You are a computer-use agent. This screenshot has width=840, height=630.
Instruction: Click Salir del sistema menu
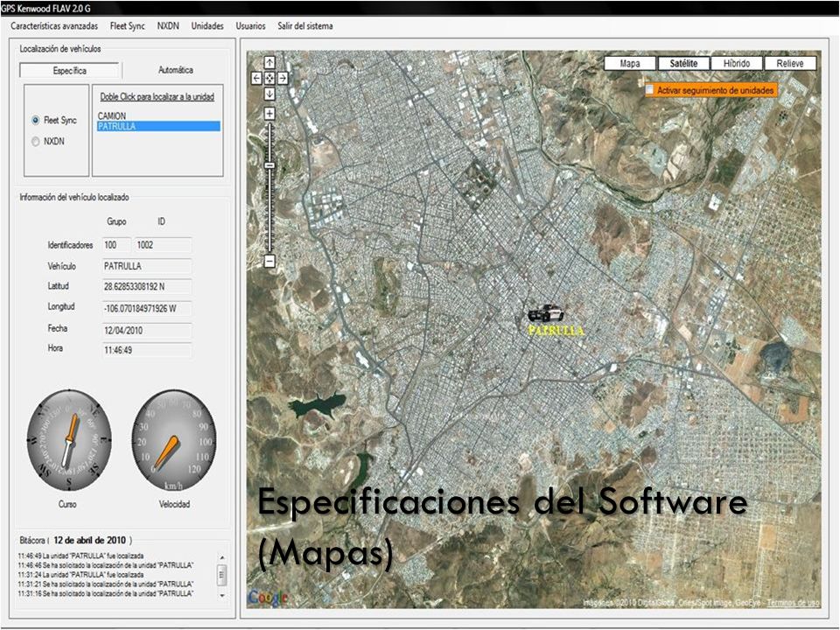coord(305,25)
